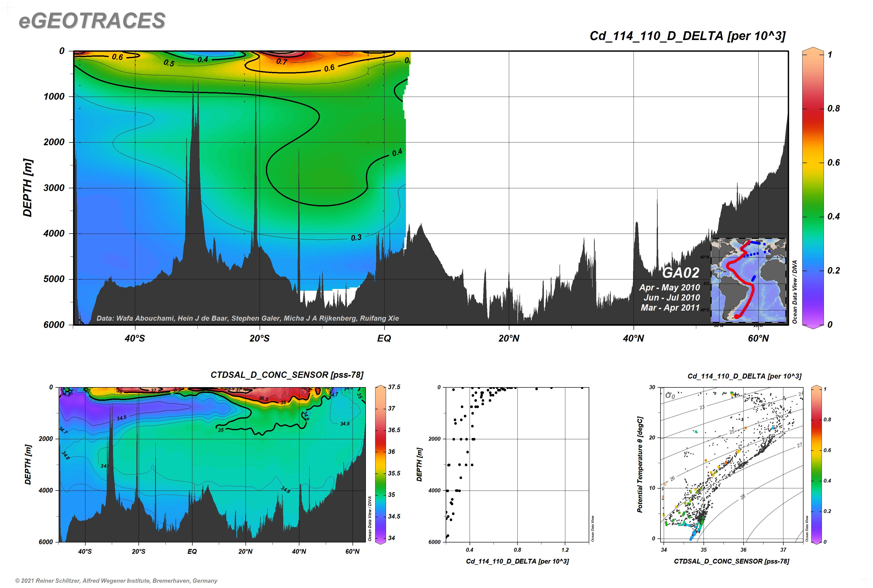Click the data credits text in the main section
This screenshot has height=588, width=873.
coord(248,318)
